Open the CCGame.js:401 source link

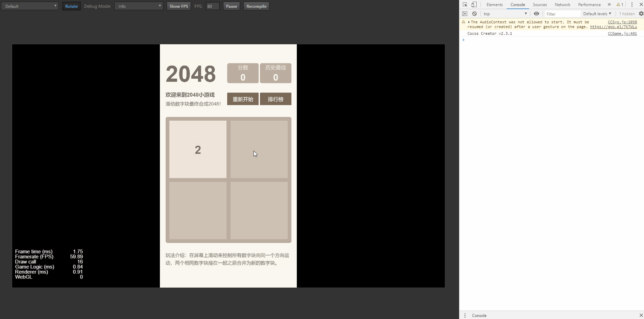point(622,33)
